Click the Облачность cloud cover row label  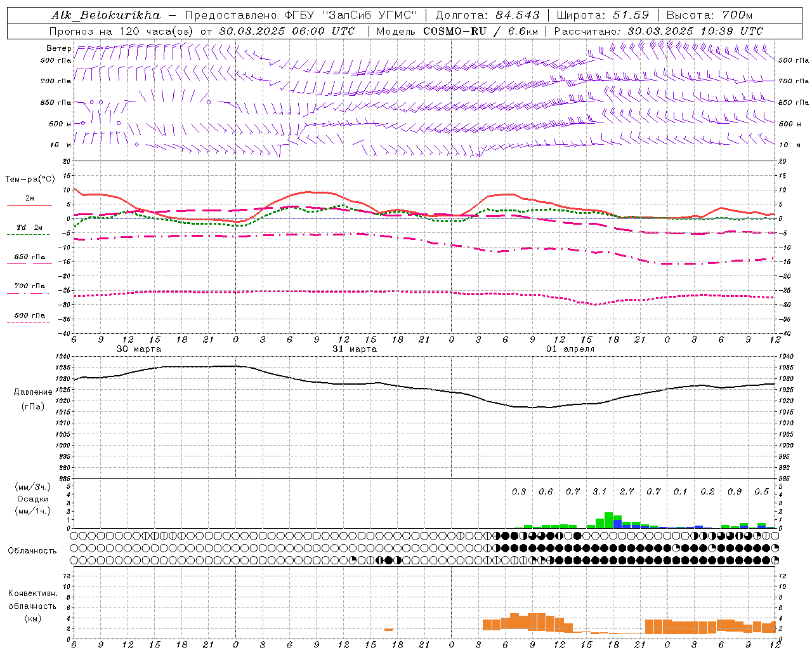[x=32, y=550]
